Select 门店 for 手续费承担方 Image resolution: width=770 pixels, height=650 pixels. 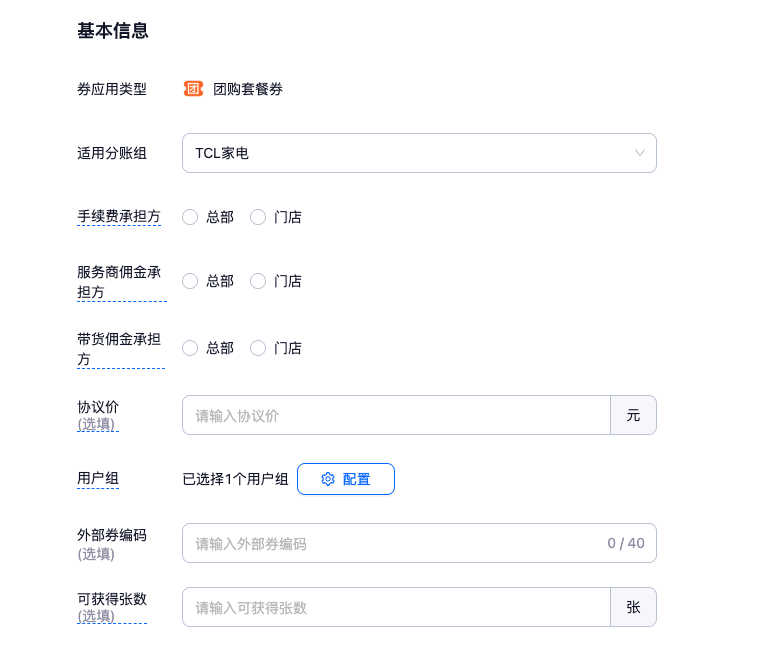[x=258, y=217]
